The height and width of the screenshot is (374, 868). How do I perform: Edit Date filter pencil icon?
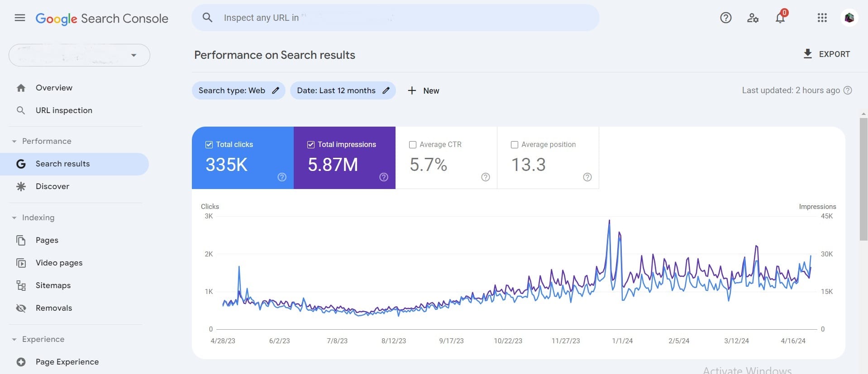tap(386, 90)
